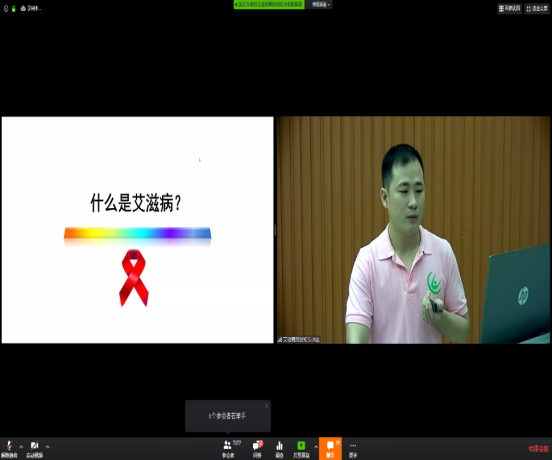This screenshot has width=552, height=460.
Task: Open the Q&A panel
Action: pos(258,449)
